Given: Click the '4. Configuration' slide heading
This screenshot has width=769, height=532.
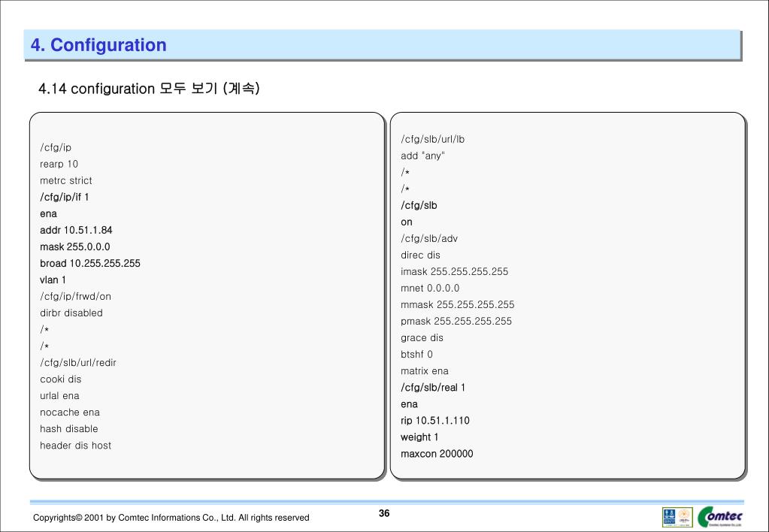Looking at the screenshot, I should click(x=98, y=45).
